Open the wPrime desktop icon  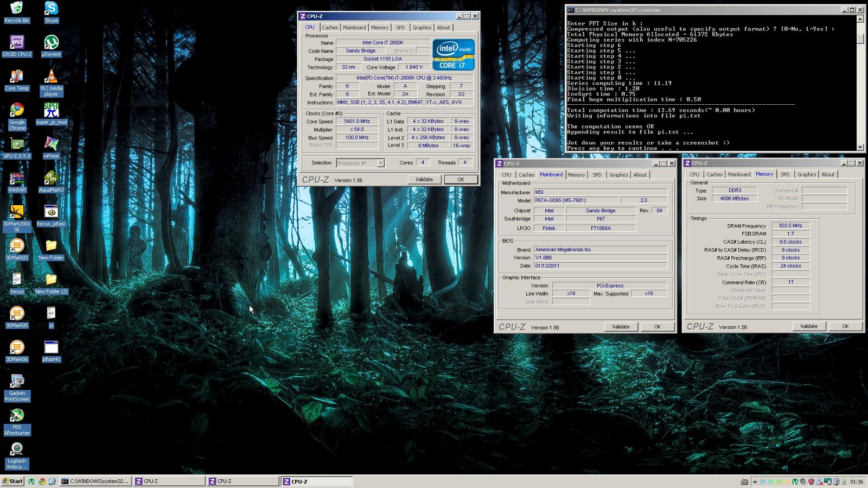(51, 148)
